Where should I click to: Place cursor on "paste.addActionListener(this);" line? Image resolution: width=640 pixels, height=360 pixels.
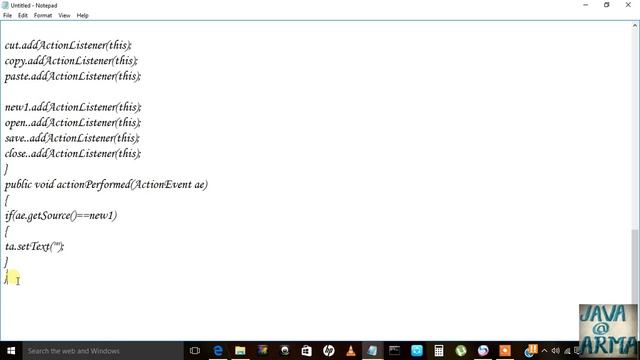pyautogui.click(x=73, y=76)
